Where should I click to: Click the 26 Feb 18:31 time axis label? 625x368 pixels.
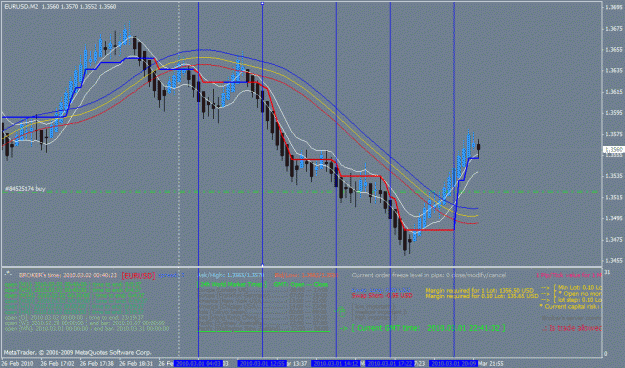click(135, 364)
